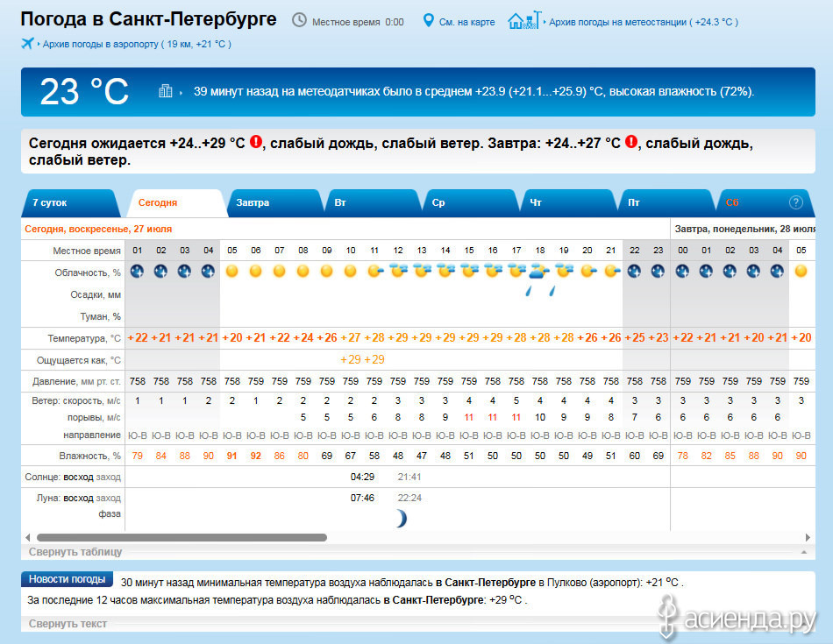Screen dimensions: 833x644
Task: Click the sun icon at hour 05 today
Action: 231,272
